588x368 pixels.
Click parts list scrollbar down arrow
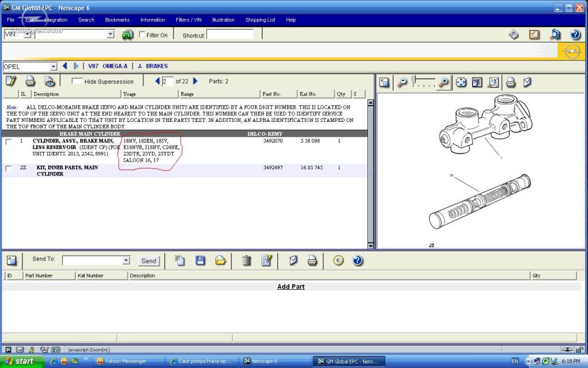[370, 246]
